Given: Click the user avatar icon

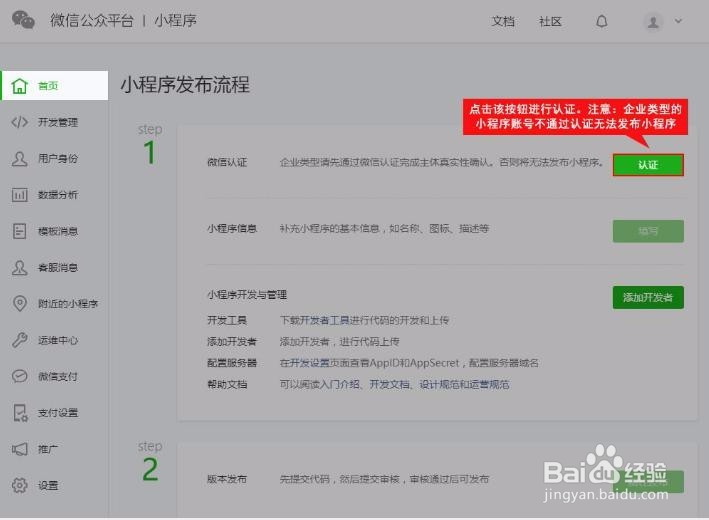Looking at the screenshot, I should pyautogui.click(x=653, y=22).
